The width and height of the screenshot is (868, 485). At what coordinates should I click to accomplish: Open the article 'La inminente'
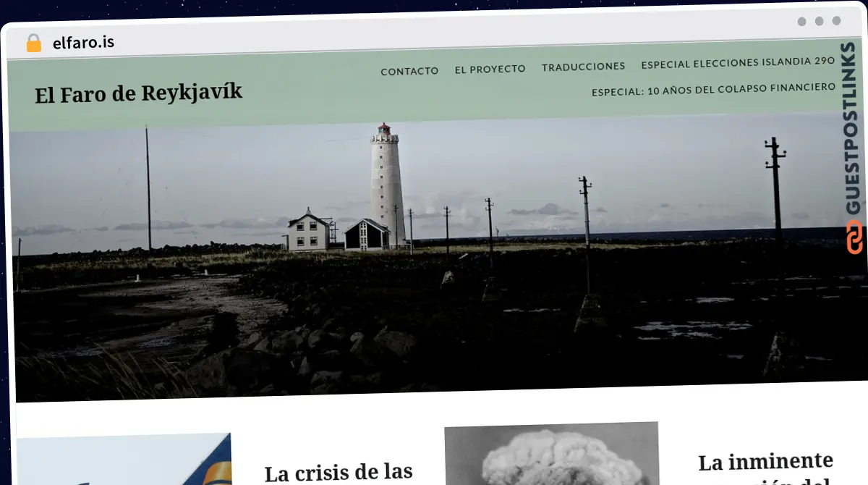pyautogui.click(x=767, y=461)
